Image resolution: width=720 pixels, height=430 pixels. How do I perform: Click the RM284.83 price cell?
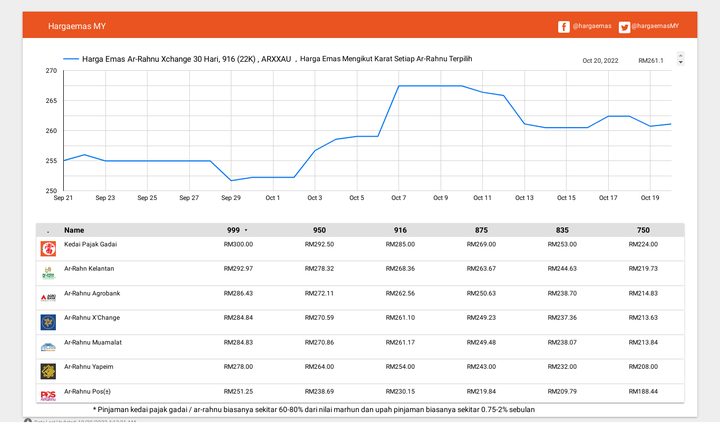point(238,343)
